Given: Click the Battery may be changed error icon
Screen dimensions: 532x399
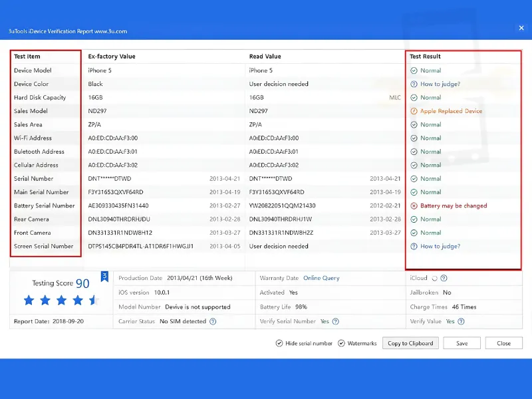Looking at the screenshot, I should pyautogui.click(x=414, y=205).
